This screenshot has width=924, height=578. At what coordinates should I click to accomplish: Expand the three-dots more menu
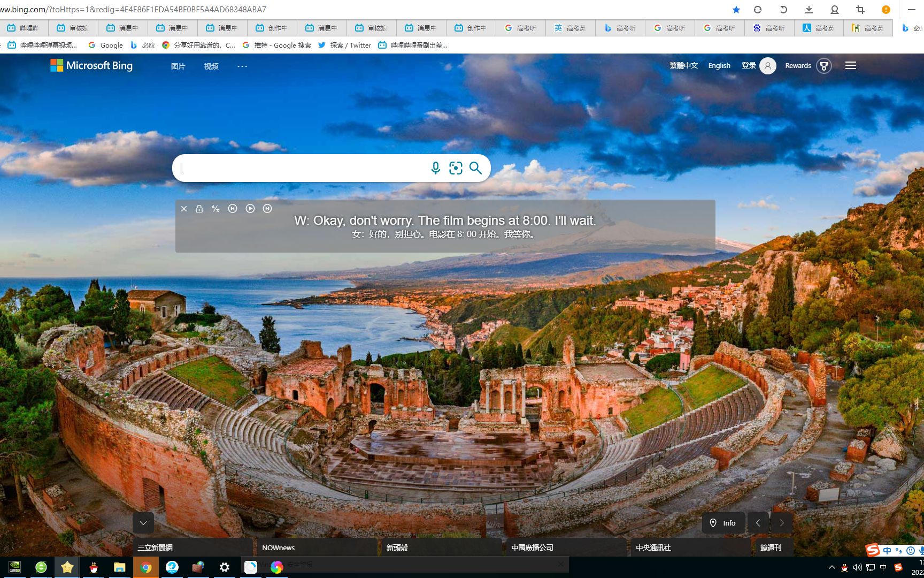242,66
